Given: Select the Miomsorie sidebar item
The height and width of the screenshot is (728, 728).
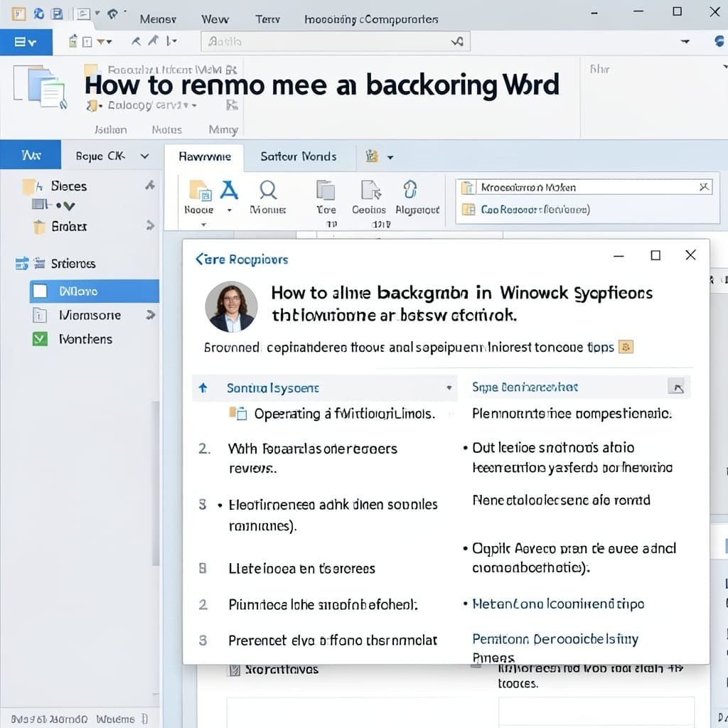Looking at the screenshot, I should pos(90,316).
